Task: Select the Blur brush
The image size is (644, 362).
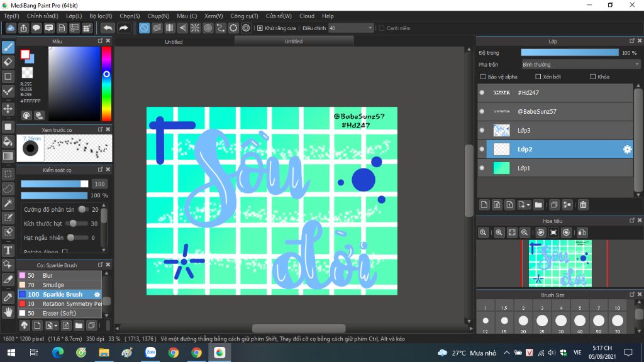Action: coord(60,275)
